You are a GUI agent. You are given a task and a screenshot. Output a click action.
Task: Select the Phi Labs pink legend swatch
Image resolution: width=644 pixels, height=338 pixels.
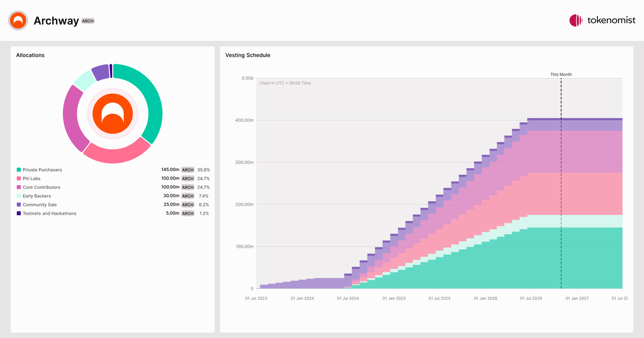[x=19, y=178]
